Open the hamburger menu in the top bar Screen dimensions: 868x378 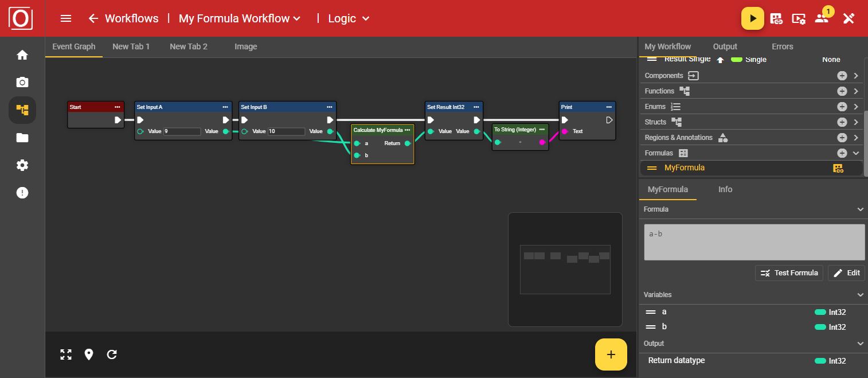(x=66, y=18)
